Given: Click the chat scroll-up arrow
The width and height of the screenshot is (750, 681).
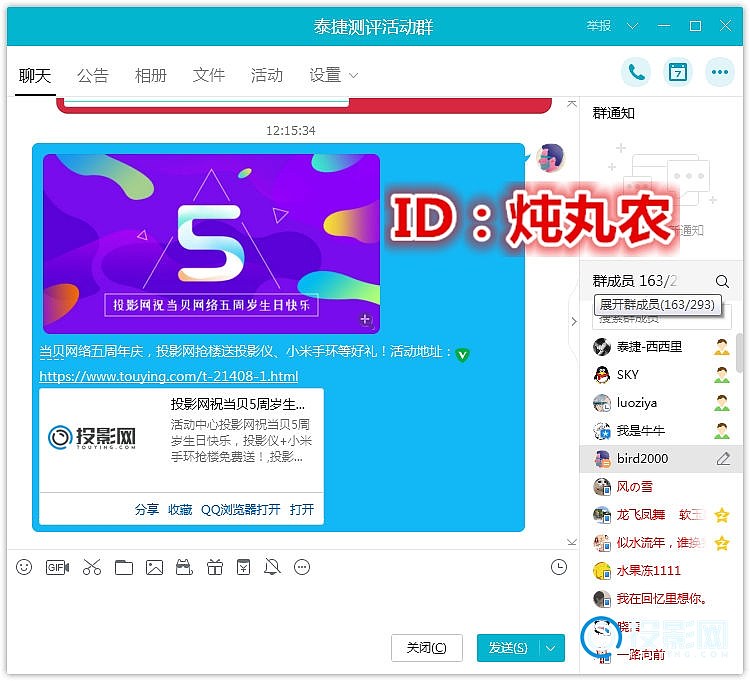Looking at the screenshot, I should point(572,104).
